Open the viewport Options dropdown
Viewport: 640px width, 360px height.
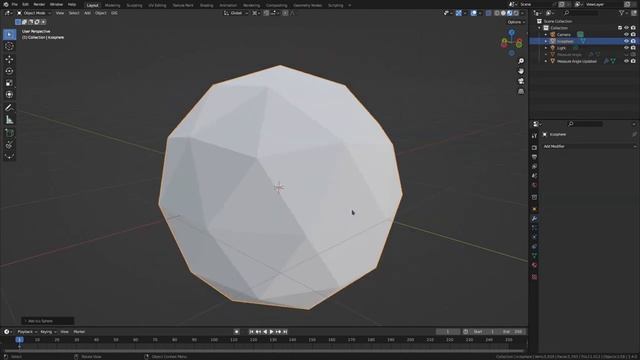(x=516, y=22)
